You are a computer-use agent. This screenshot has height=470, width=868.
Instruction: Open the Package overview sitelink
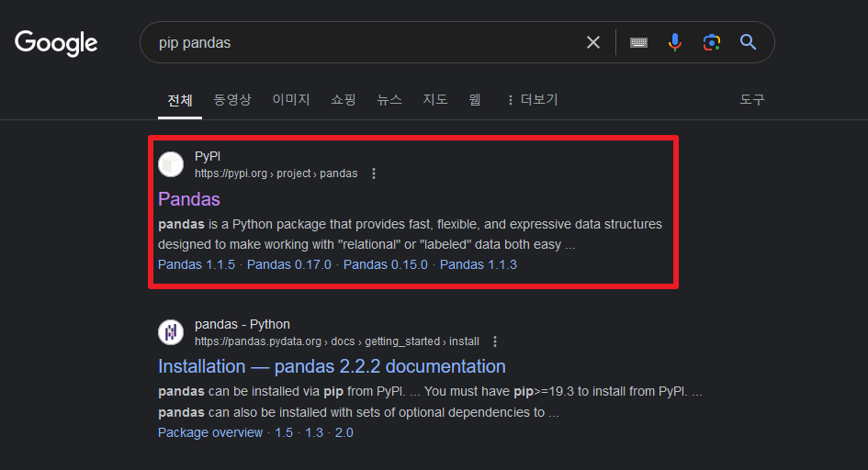click(210, 433)
